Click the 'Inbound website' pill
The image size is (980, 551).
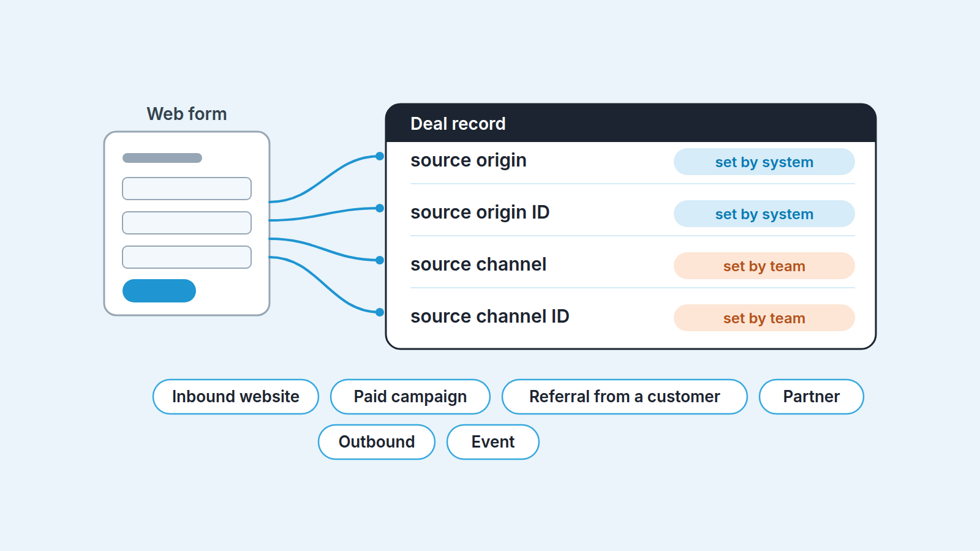(236, 397)
